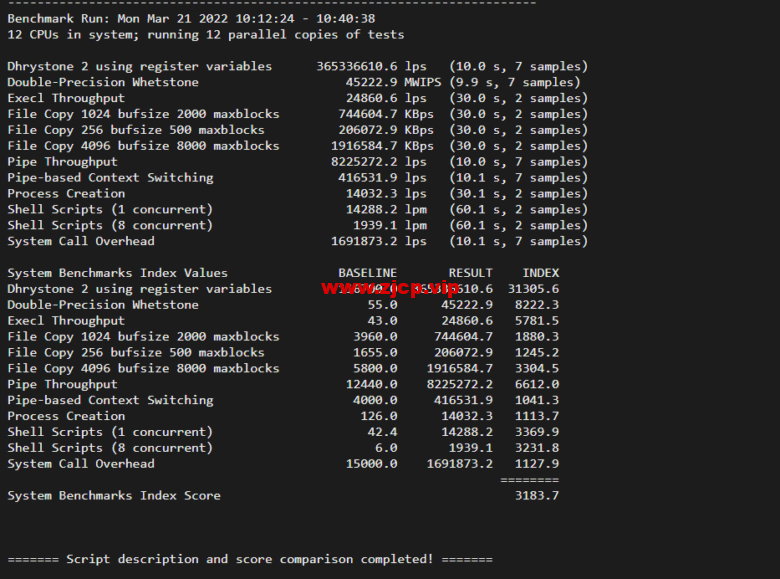Select Process Creation index 1113.7
Image resolution: width=780 pixels, height=579 pixels.
pos(537,416)
